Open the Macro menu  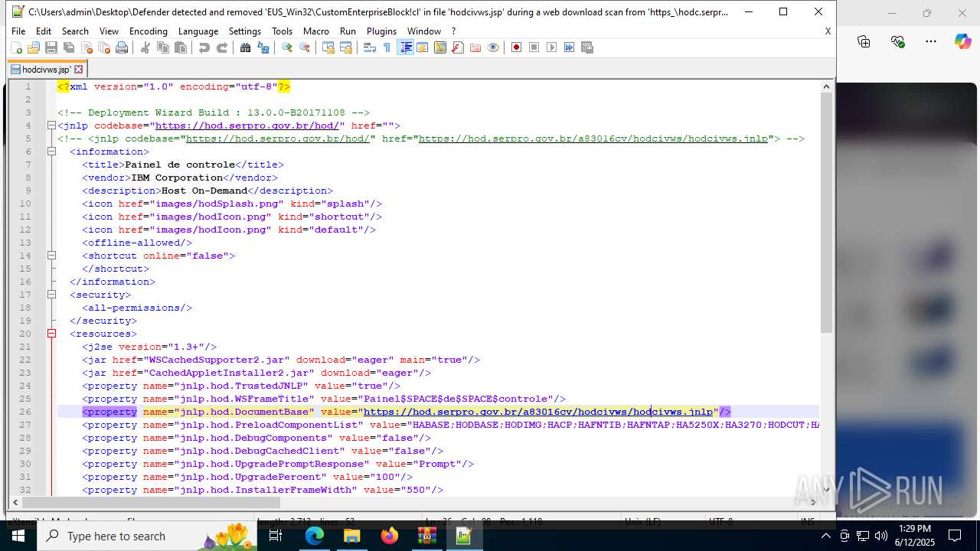pos(315,31)
